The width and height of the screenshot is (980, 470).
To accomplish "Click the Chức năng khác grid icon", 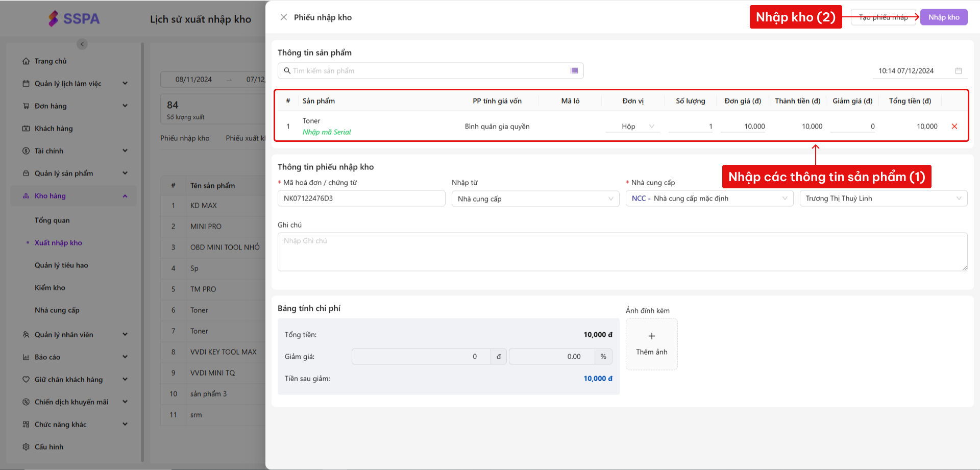I will click(x=26, y=425).
